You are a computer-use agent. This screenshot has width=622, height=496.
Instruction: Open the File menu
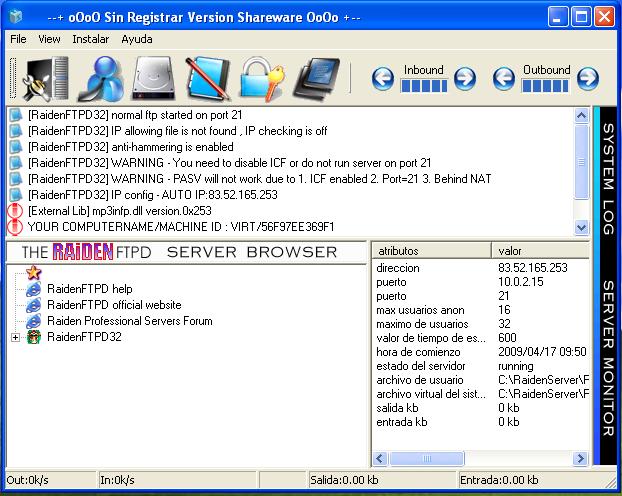(x=18, y=39)
